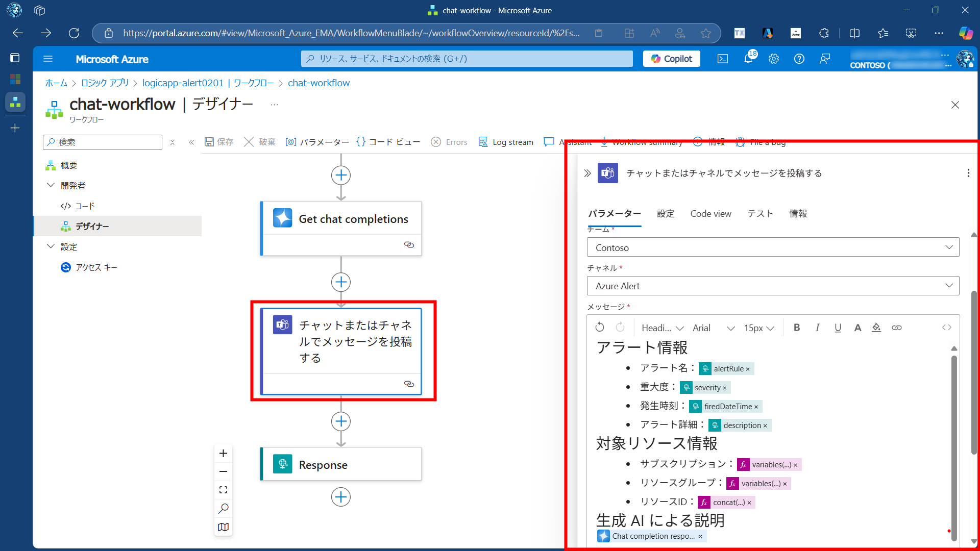980x551 pixels.
Task: Switch to the テスト tab
Action: pos(760,214)
